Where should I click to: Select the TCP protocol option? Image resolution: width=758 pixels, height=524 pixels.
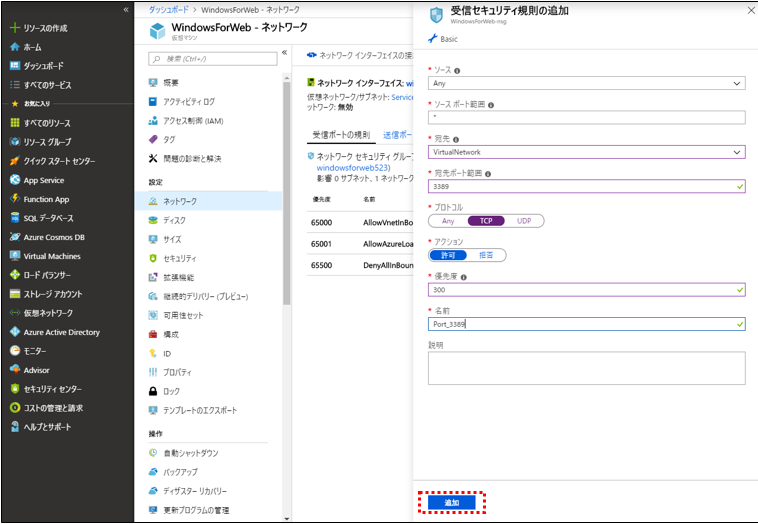coord(486,221)
